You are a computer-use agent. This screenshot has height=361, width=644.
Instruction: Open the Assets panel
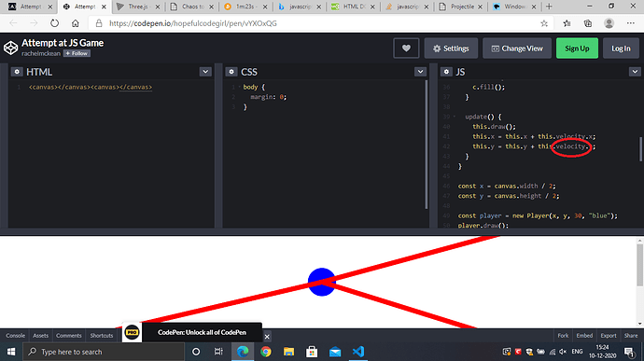click(x=41, y=336)
